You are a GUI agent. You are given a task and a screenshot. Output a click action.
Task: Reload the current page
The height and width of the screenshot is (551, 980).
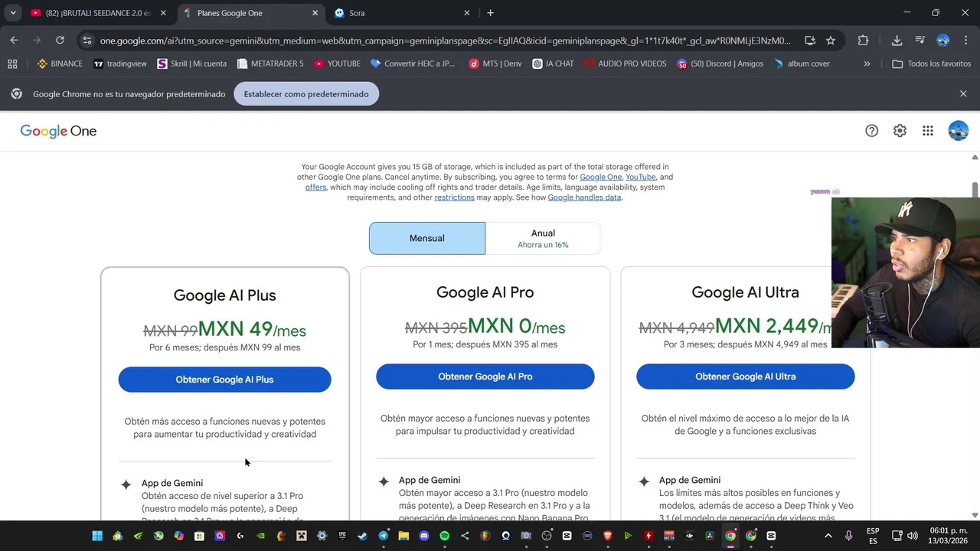60,40
